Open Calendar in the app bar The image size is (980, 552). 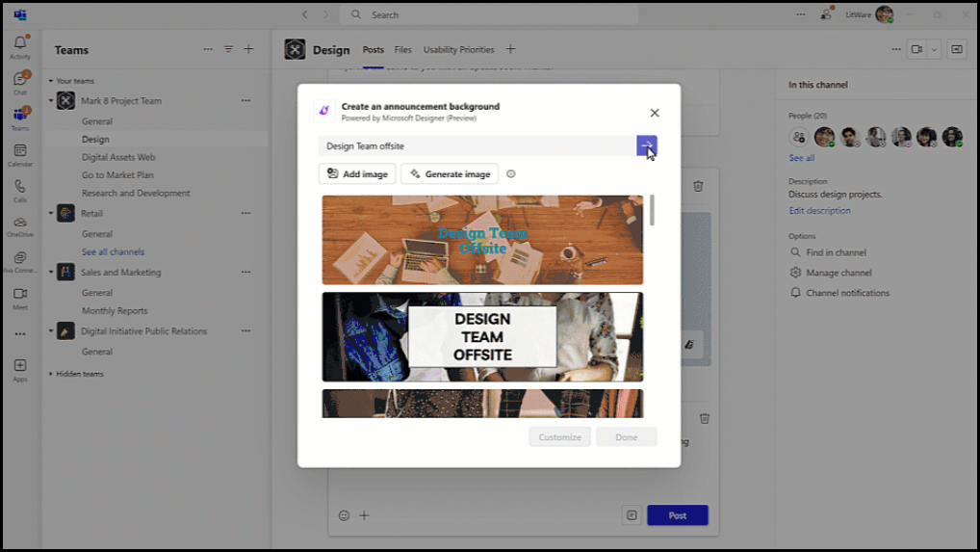[x=19, y=154]
